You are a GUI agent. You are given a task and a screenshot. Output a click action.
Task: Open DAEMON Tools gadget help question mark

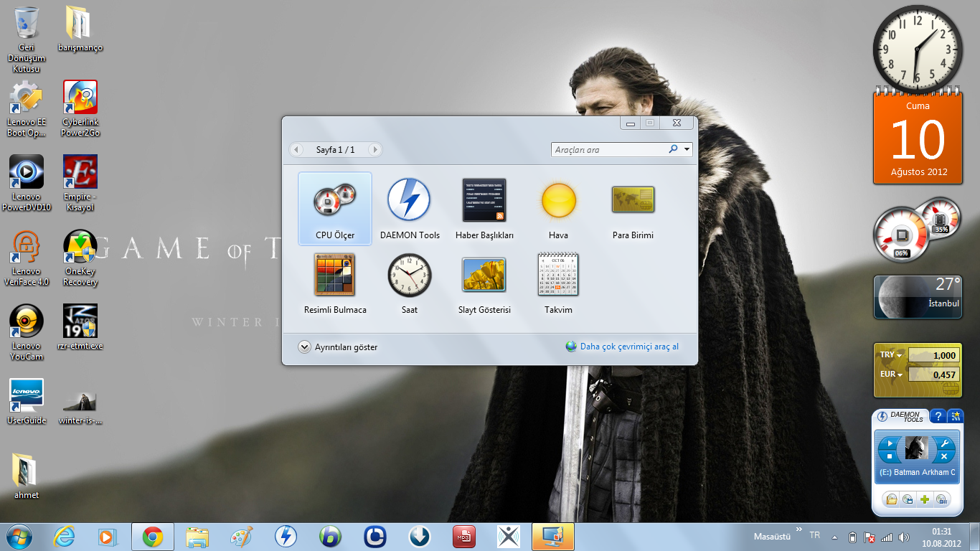(938, 416)
